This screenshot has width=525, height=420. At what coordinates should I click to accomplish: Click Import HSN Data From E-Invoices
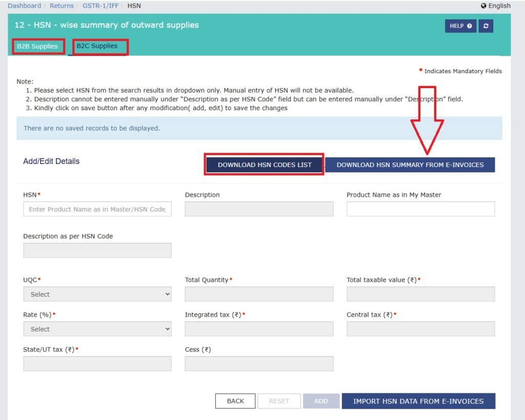(x=418, y=401)
